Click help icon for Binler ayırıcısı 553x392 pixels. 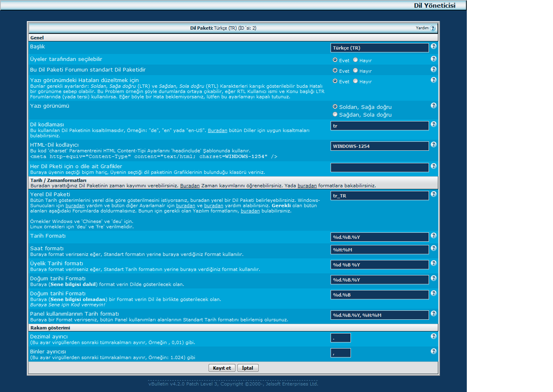pyautogui.click(x=433, y=351)
